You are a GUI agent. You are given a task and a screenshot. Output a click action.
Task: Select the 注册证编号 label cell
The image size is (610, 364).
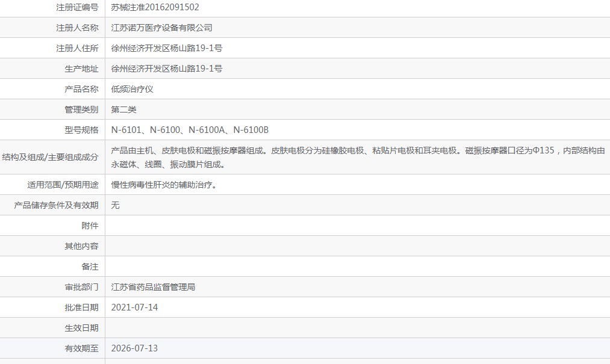click(77, 7)
